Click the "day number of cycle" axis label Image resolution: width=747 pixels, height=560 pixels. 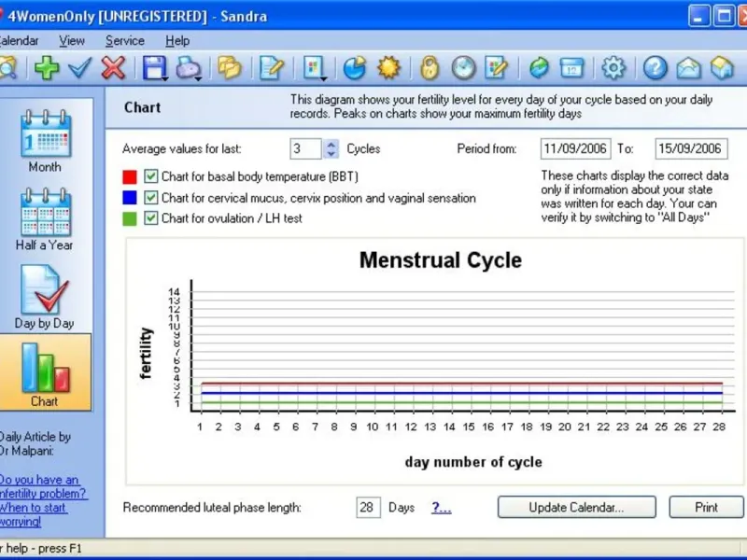pyautogui.click(x=473, y=462)
